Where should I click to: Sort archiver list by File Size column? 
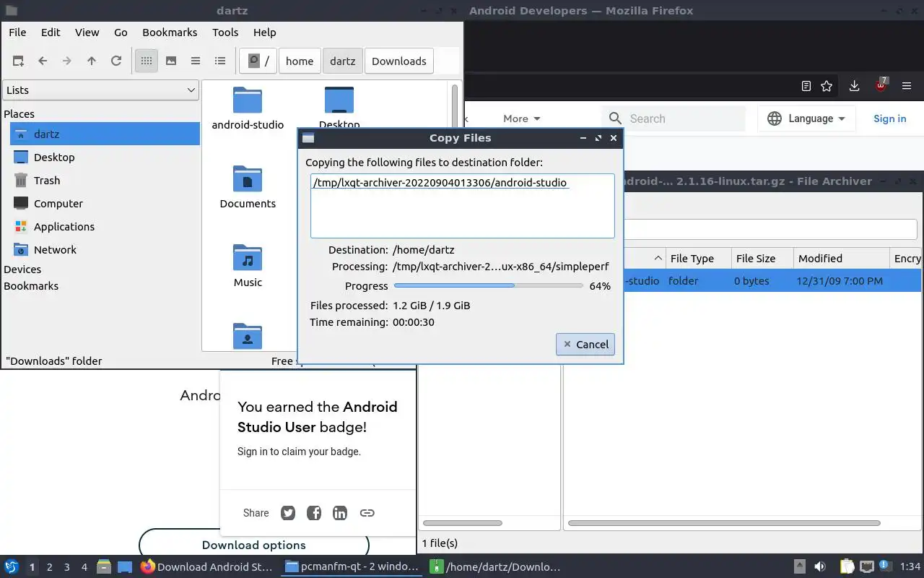point(762,258)
